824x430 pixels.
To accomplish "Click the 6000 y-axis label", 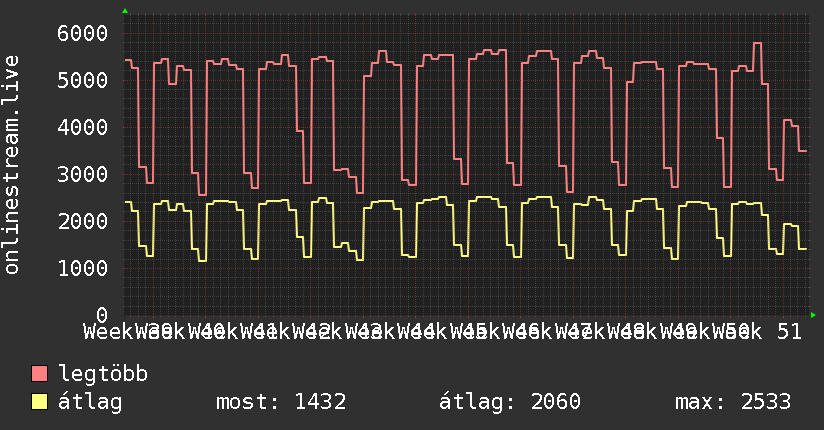I will [x=83, y=34].
